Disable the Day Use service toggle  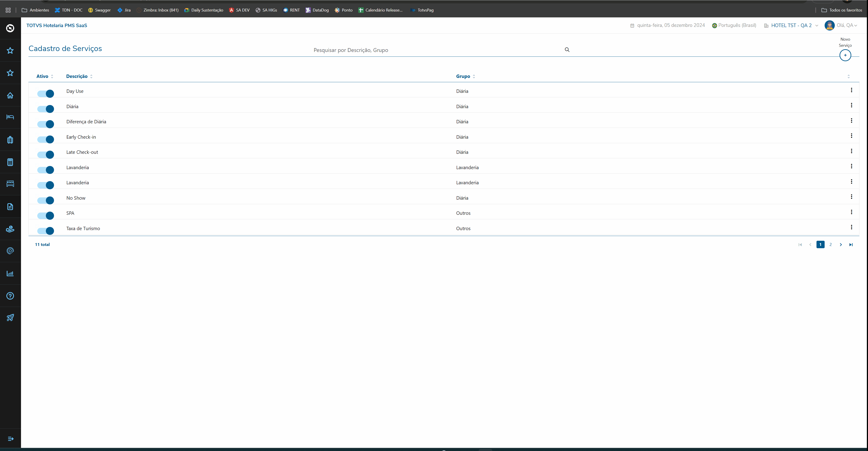coord(45,94)
